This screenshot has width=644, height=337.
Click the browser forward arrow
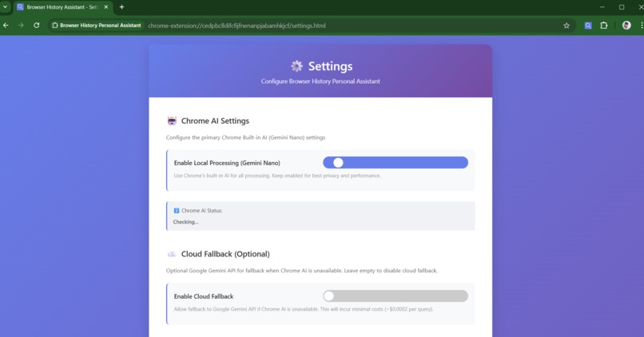tap(21, 26)
